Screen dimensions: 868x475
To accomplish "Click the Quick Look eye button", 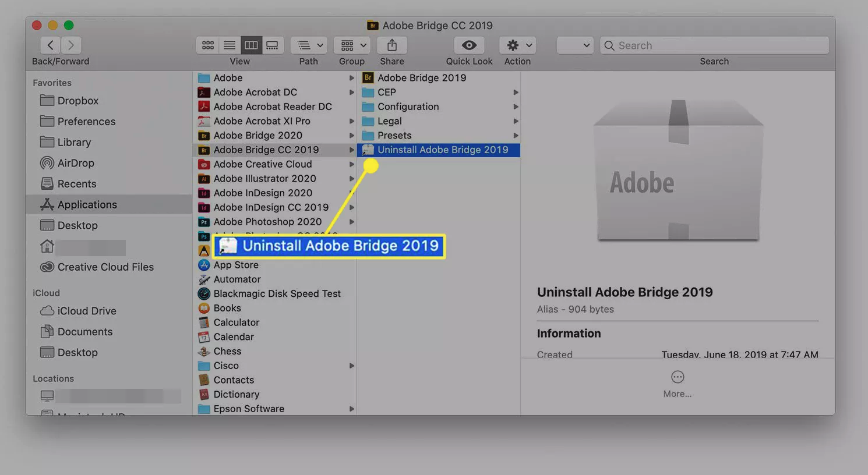I will pyautogui.click(x=469, y=45).
